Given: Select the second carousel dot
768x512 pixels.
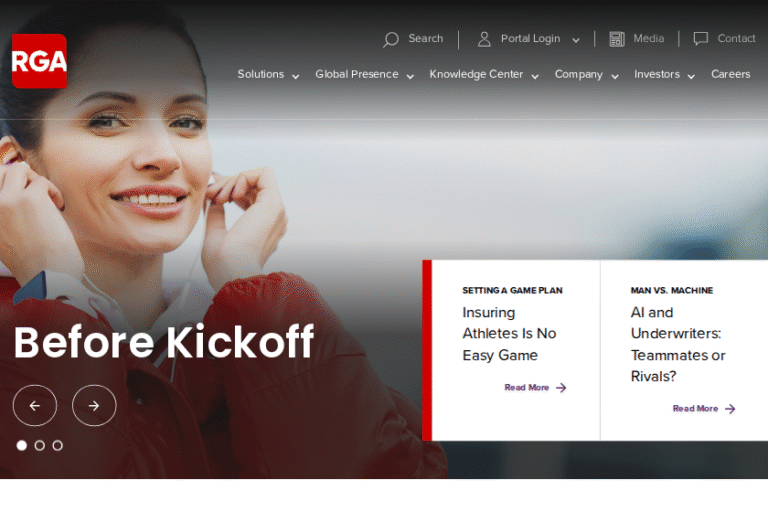Looking at the screenshot, I should [x=40, y=445].
